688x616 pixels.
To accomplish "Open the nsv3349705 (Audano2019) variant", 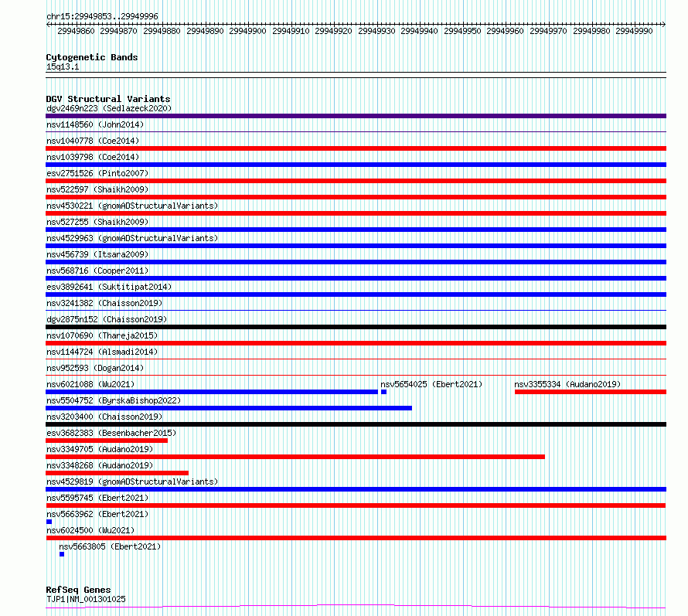I will [100, 449].
